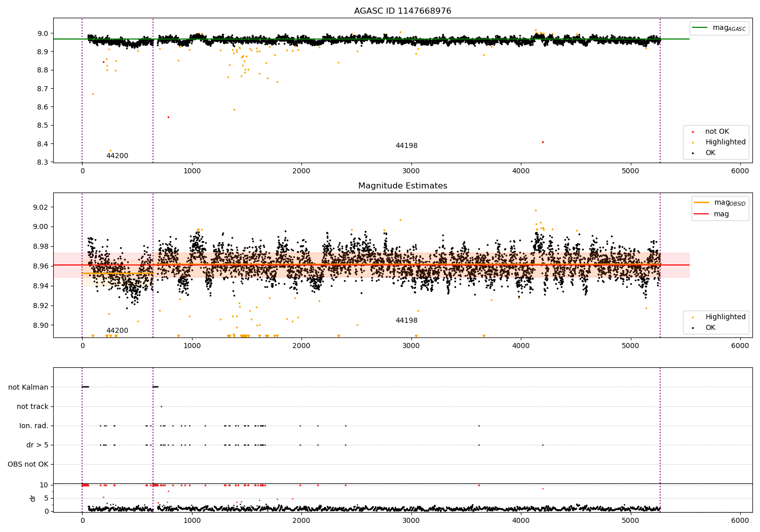
Task: Click the red mag line in Magnitude Estimates plot
Action: point(371,265)
